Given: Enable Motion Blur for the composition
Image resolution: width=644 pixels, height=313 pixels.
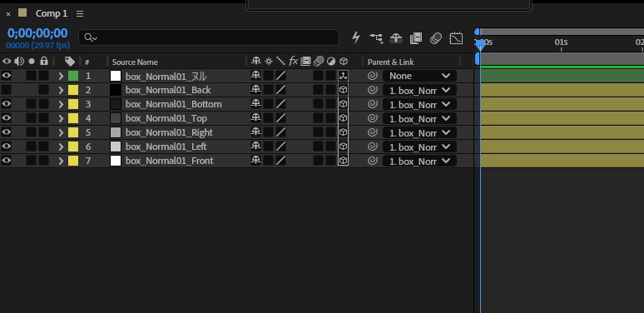Looking at the screenshot, I should (436, 38).
